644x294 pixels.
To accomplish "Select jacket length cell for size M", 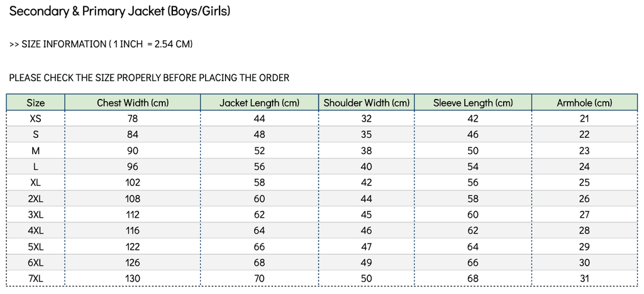I will (259, 150).
